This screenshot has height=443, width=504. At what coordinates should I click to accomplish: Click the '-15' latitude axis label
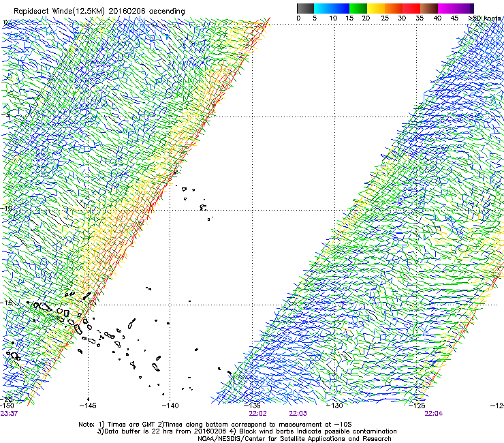pyautogui.click(x=6, y=303)
